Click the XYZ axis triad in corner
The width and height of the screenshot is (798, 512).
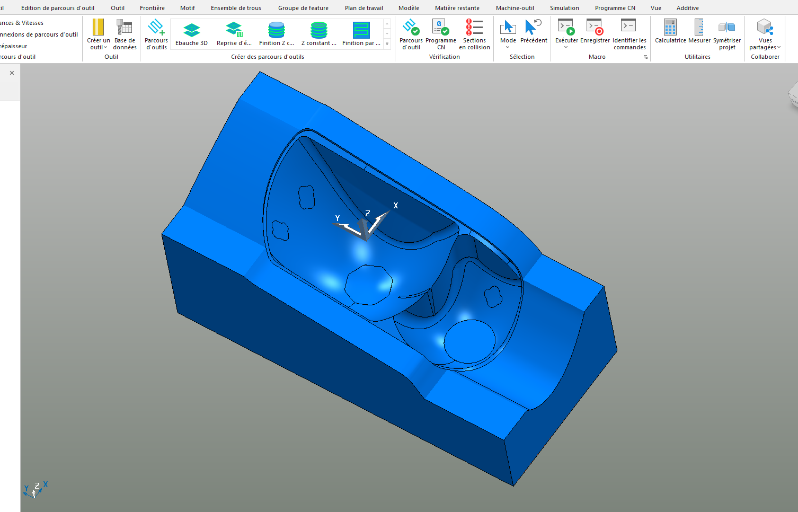[35, 488]
